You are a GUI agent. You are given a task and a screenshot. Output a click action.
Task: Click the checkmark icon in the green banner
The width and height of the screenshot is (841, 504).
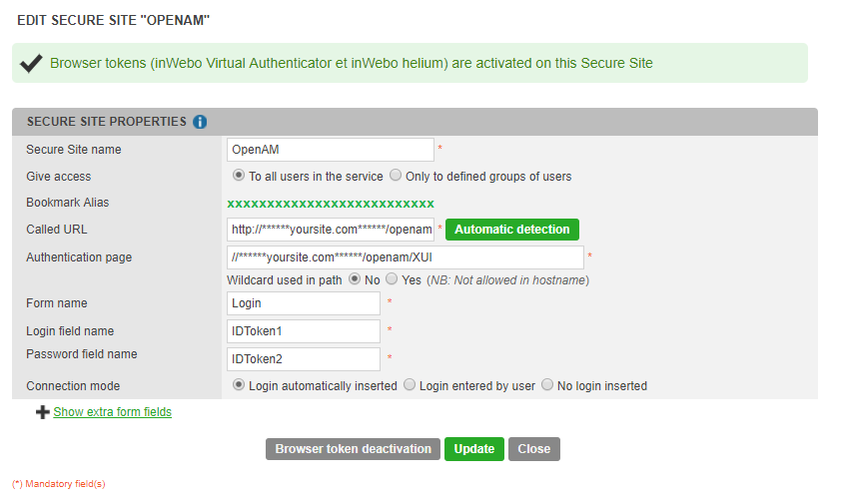[x=31, y=63]
